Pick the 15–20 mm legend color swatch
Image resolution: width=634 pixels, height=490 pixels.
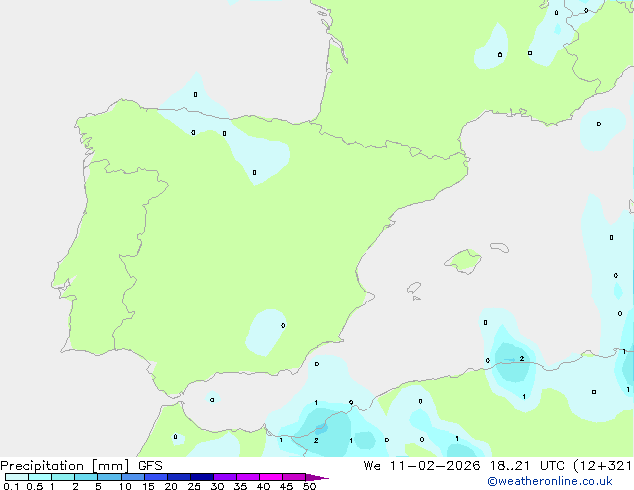156,477
